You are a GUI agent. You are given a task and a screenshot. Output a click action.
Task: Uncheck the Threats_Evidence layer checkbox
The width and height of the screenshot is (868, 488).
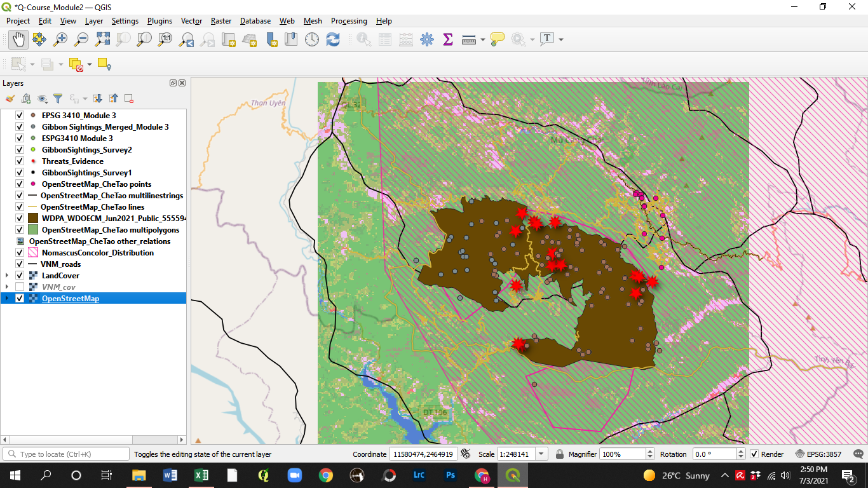pyautogui.click(x=19, y=161)
